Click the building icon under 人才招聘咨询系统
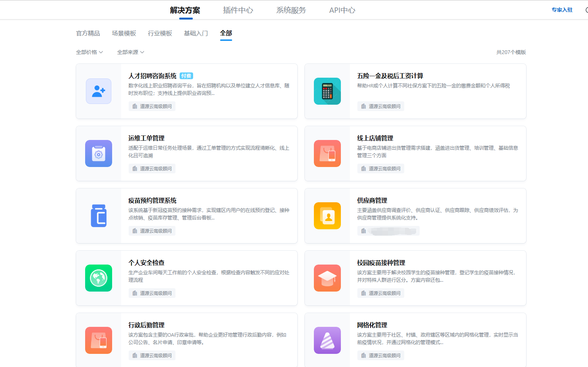 point(135,107)
